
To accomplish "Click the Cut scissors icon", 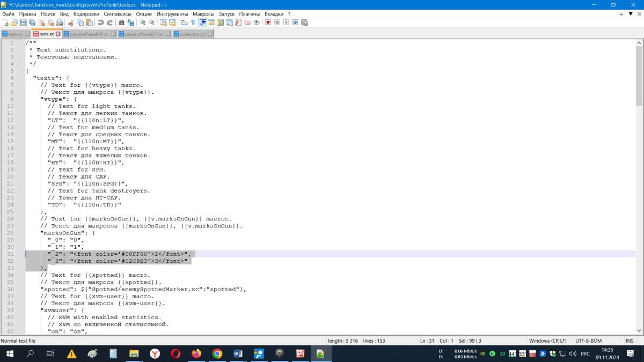I will click(x=71, y=23).
